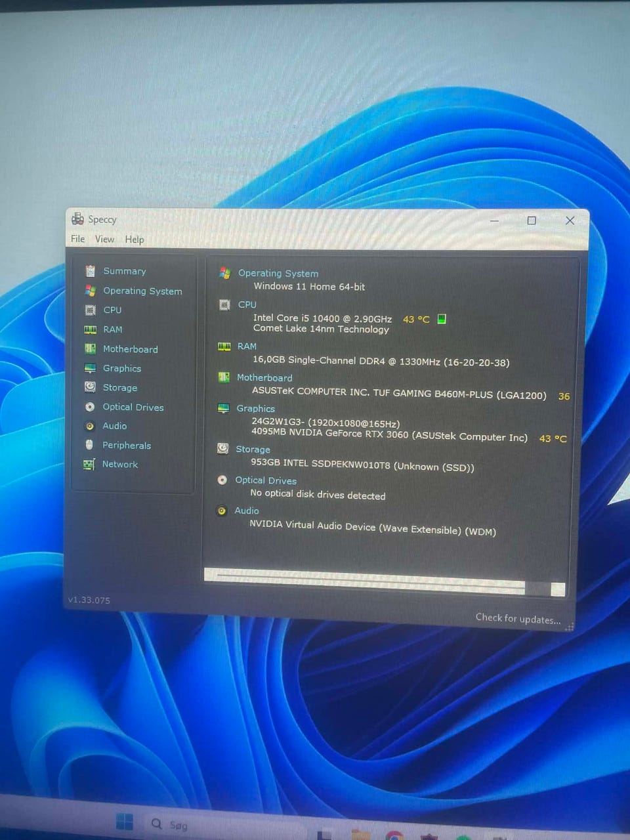This screenshot has width=630, height=840.
Task: Click the graphics card temperature 43 °C
Action: [x=553, y=438]
